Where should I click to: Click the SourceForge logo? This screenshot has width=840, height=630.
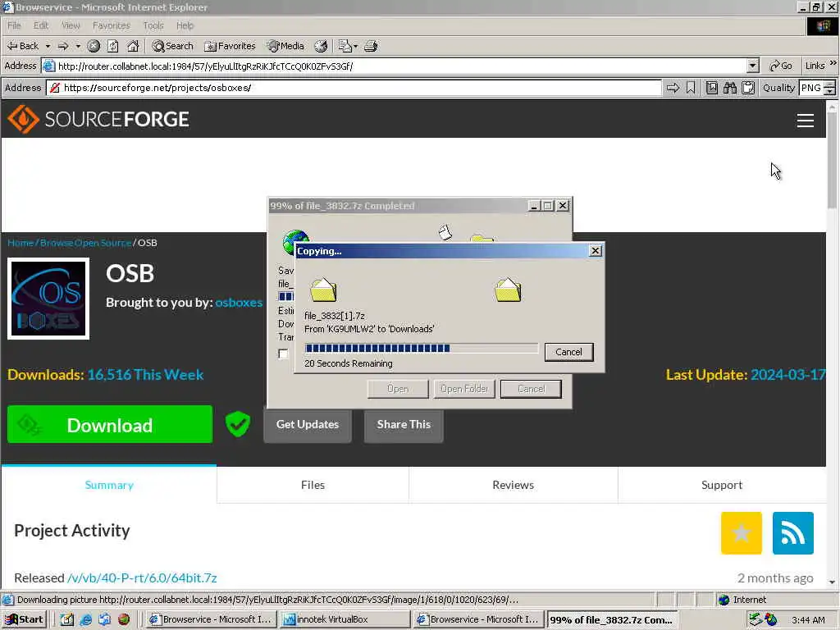click(98, 119)
